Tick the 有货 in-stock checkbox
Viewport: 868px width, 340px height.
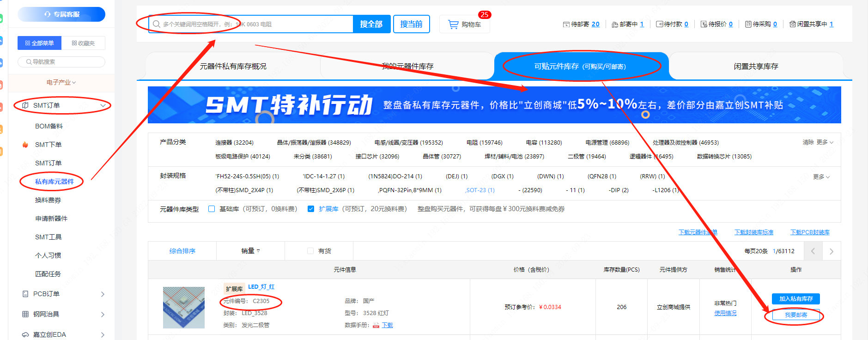pos(310,251)
